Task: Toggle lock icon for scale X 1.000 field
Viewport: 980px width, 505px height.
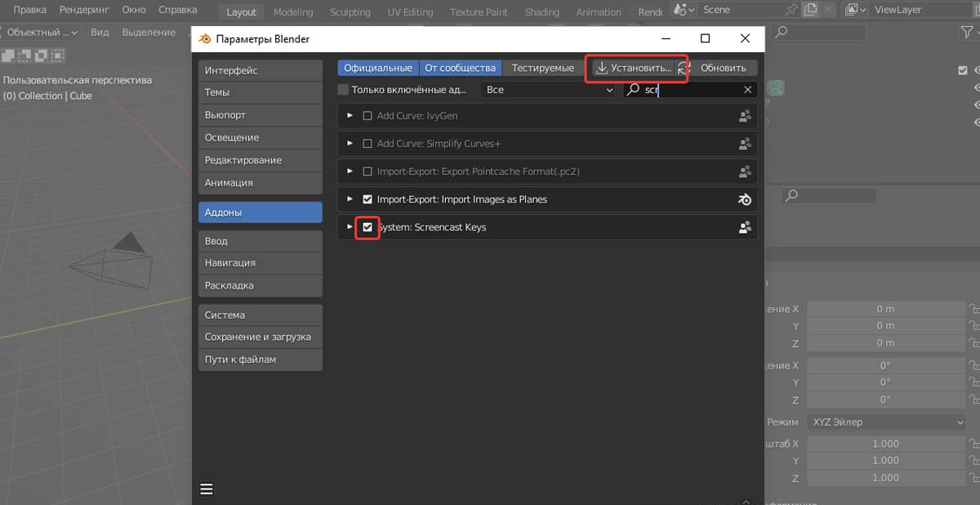Action: coord(973,444)
